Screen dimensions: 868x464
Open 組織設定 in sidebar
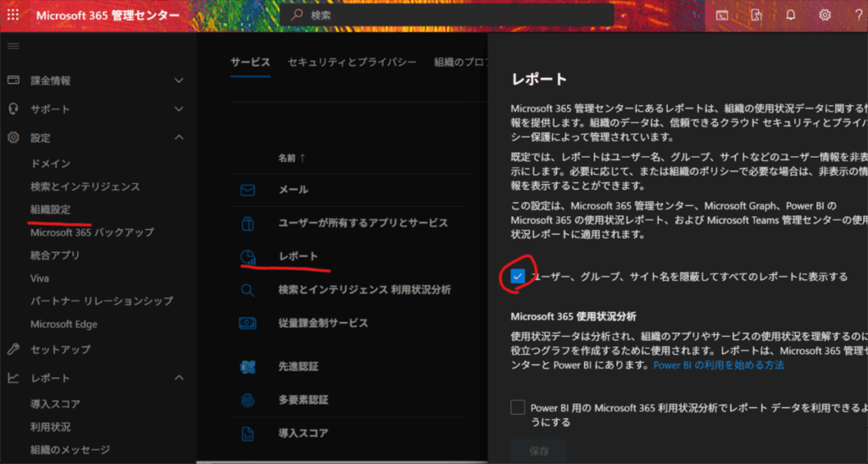[50, 210]
